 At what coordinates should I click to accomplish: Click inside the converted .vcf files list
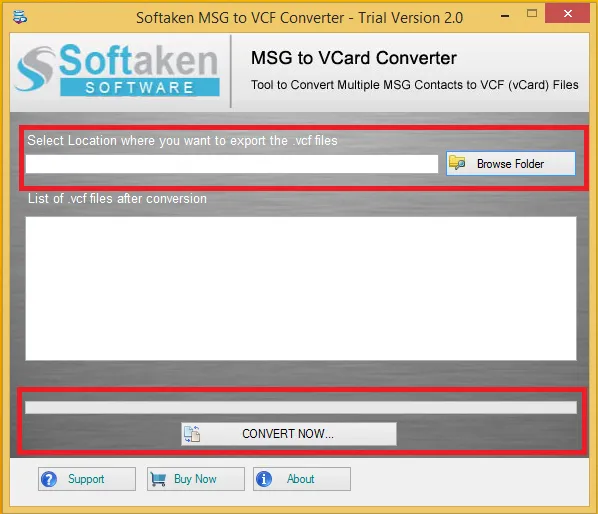pyautogui.click(x=301, y=288)
